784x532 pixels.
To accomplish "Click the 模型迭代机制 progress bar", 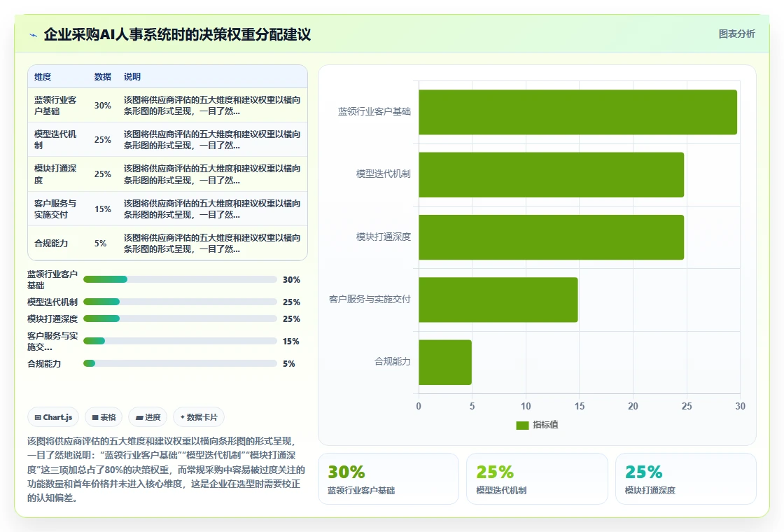I will [180, 302].
